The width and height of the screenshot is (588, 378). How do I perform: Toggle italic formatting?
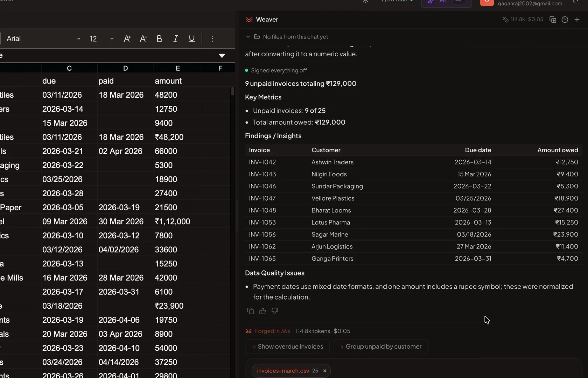pyautogui.click(x=176, y=39)
